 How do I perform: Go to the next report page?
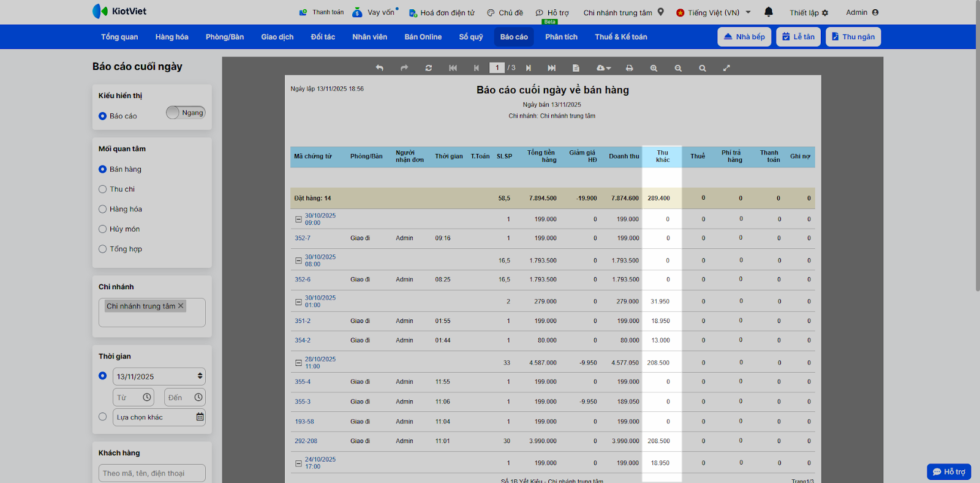pos(528,68)
